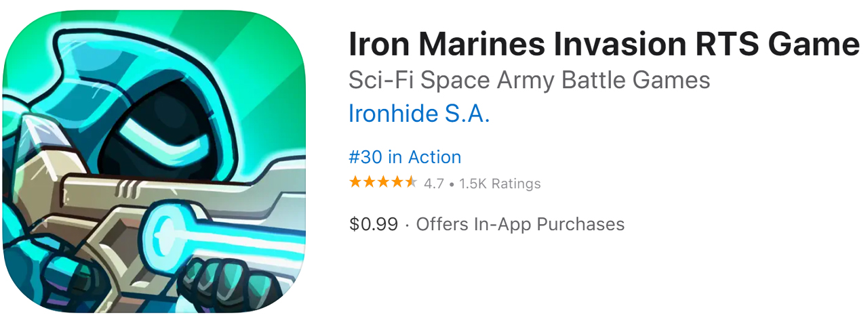Viewport: 868px width, 323px height.
Task: Open the Ironhide S.A. developer page
Action: (x=418, y=114)
